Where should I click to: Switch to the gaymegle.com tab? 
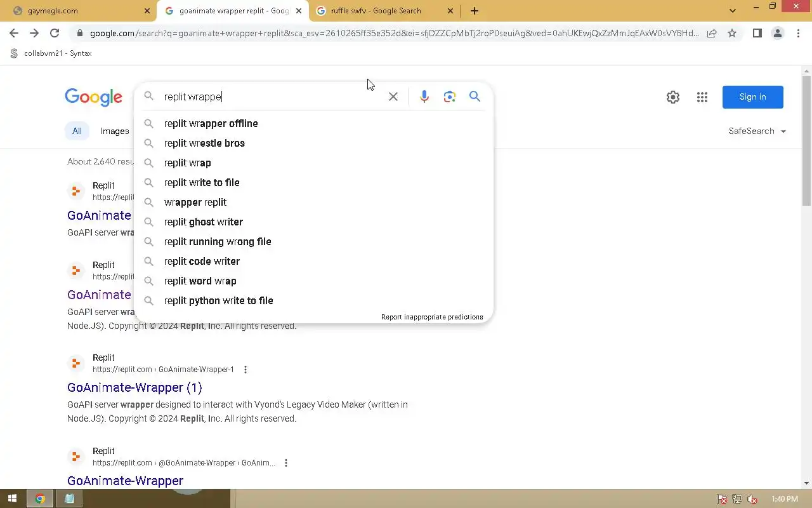pyautogui.click(x=81, y=11)
